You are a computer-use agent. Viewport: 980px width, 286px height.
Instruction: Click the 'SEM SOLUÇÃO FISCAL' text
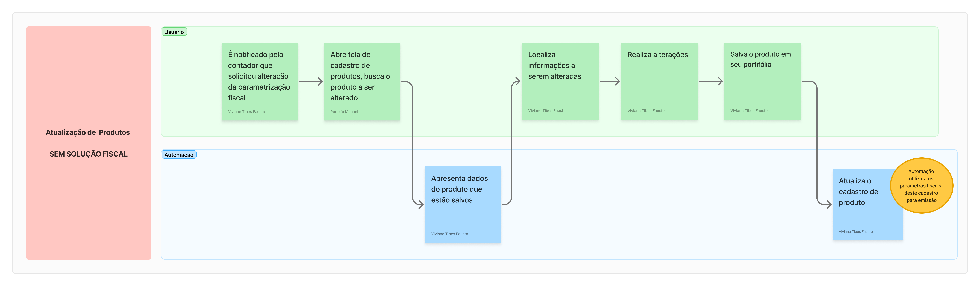coord(88,154)
